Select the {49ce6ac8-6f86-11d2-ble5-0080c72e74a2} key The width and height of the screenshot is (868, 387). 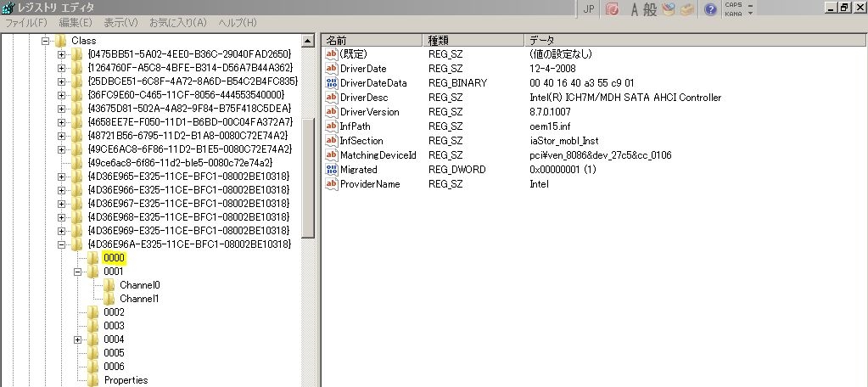point(180,163)
